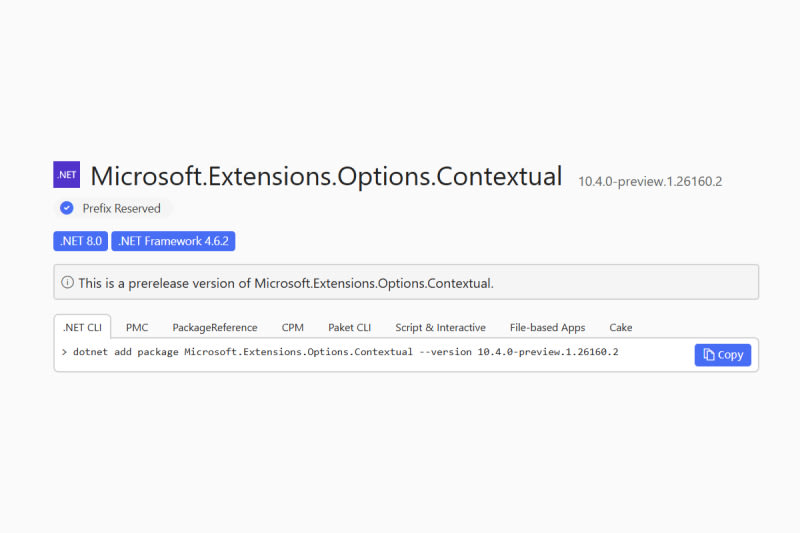Select the .NET CLI tab
The image size is (800, 533).
[82, 327]
